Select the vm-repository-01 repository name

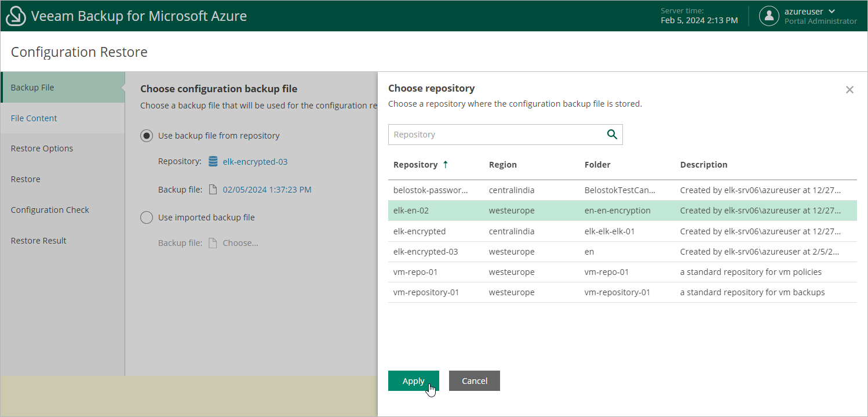click(x=426, y=292)
